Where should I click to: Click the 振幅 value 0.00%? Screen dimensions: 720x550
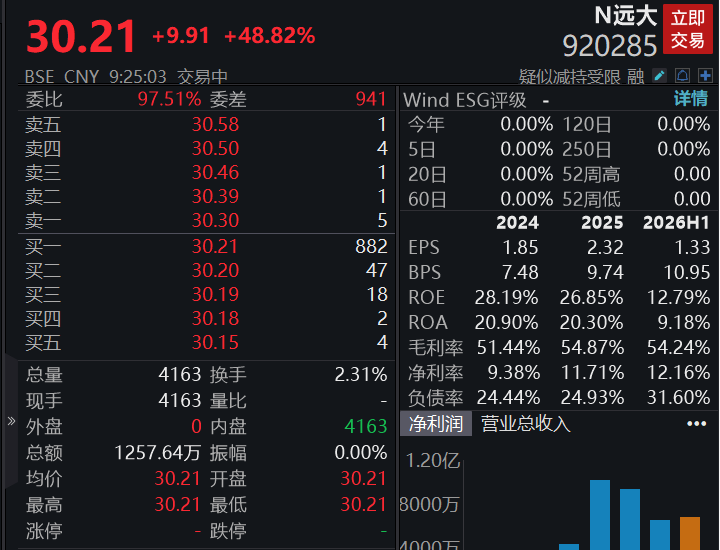[360, 453]
